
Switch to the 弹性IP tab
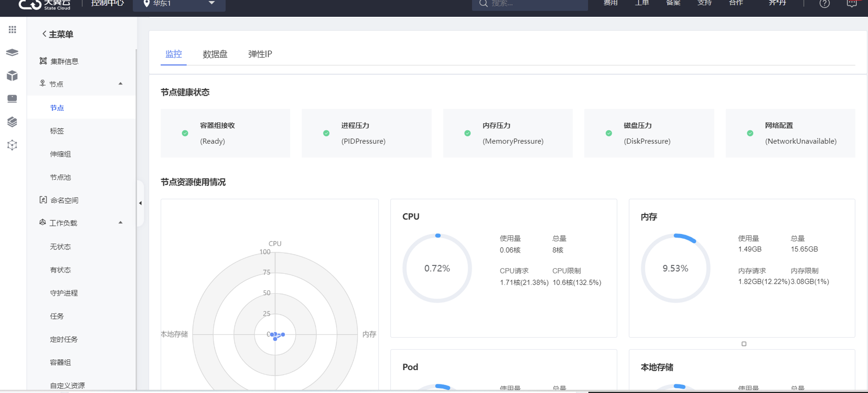[x=260, y=54]
